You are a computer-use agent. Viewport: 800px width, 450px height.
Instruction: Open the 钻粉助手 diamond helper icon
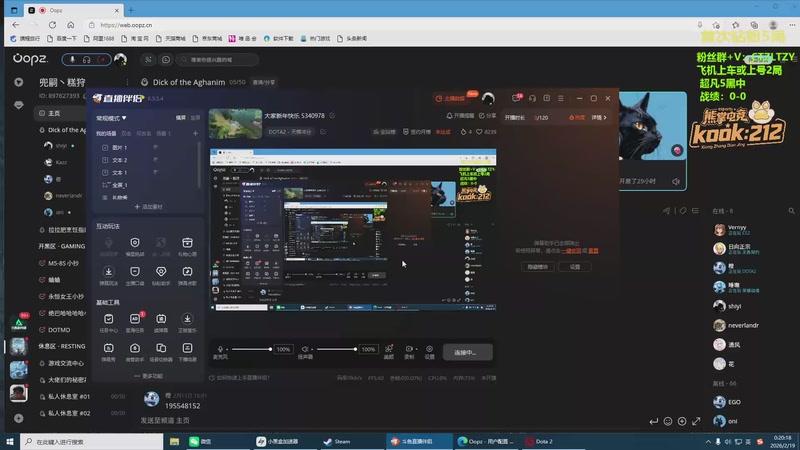[x=161, y=271]
